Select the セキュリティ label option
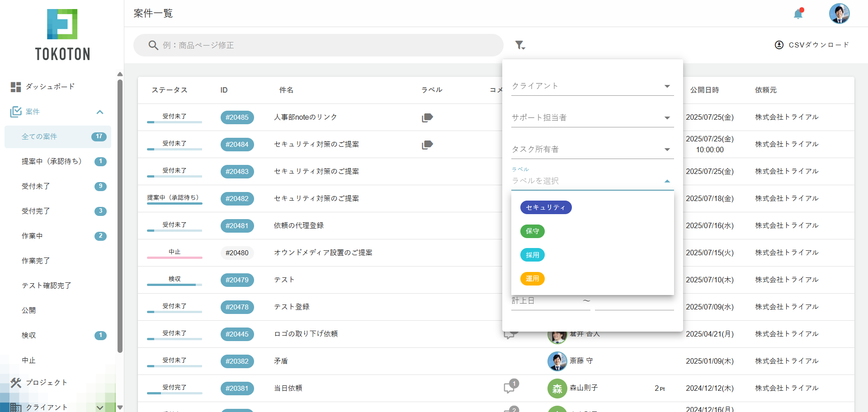The width and height of the screenshot is (868, 412). point(546,207)
